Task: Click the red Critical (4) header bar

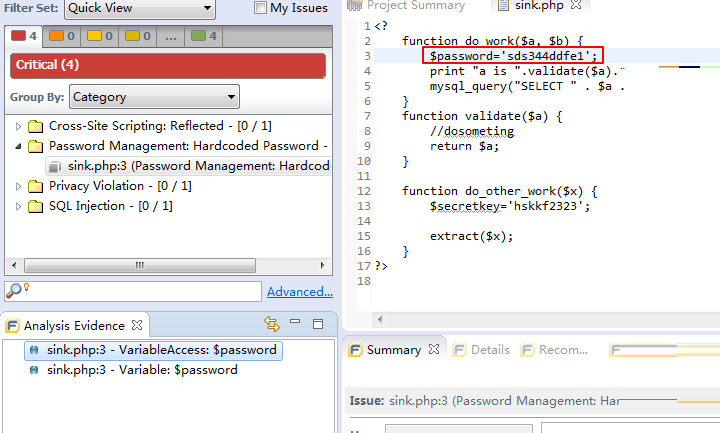Action: [167, 65]
